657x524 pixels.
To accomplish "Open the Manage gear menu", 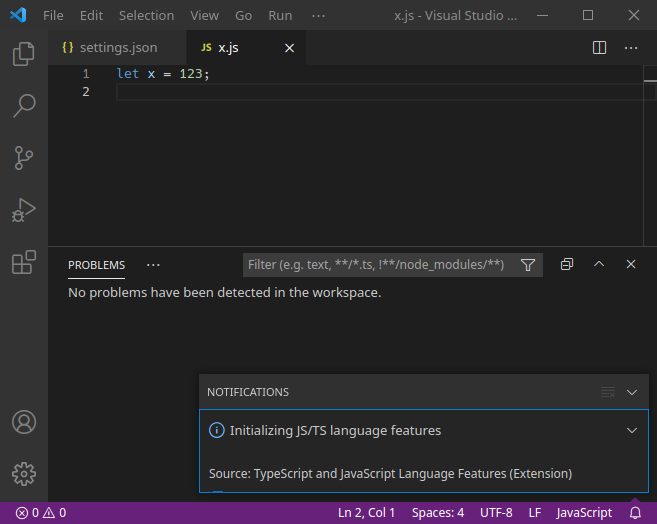I will point(23,474).
